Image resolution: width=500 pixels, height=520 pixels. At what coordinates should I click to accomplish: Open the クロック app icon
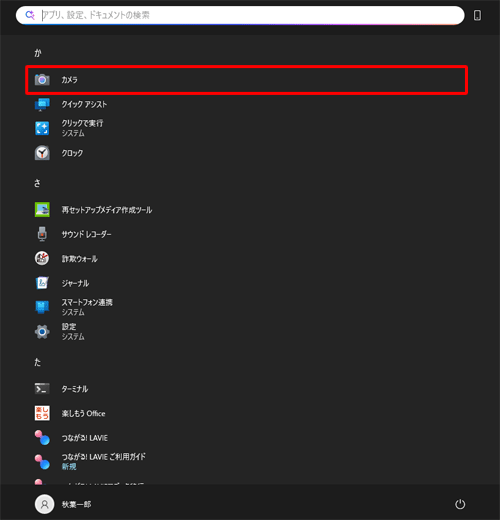pyautogui.click(x=42, y=153)
